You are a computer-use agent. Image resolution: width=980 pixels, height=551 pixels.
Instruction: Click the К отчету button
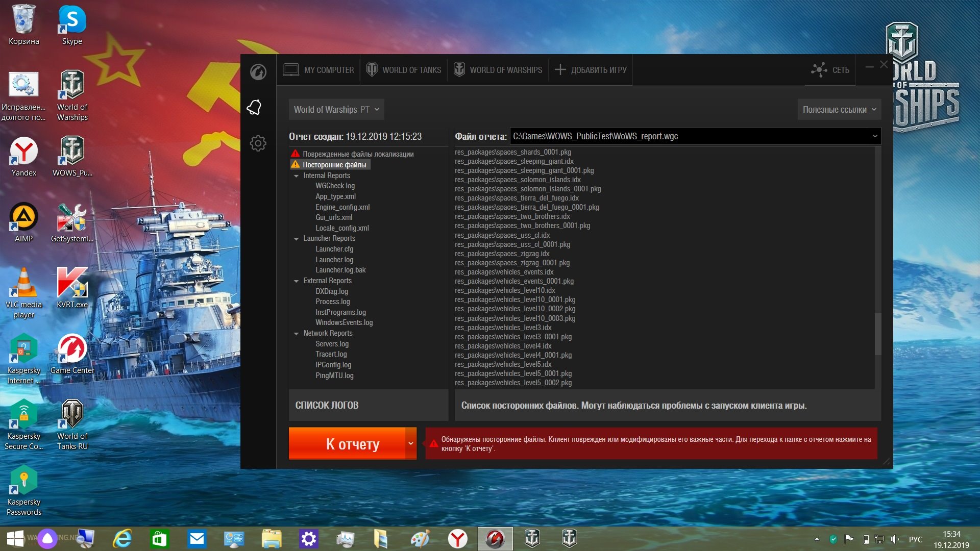click(x=347, y=443)
